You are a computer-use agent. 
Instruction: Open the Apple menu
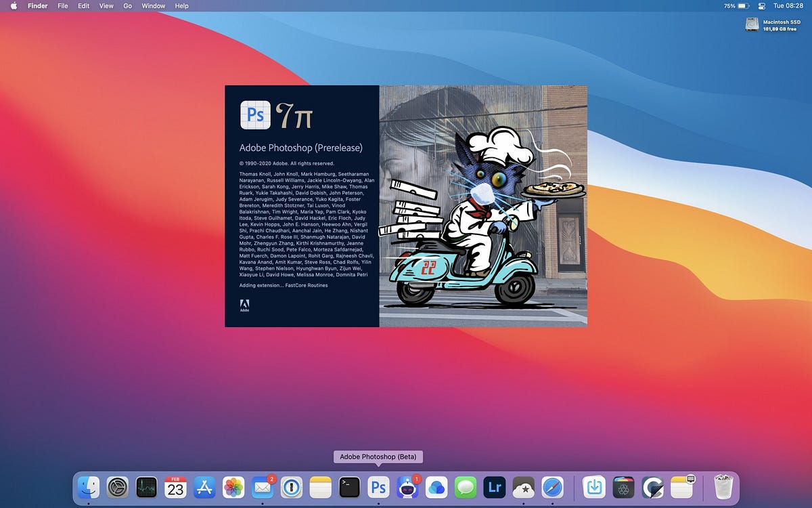14,5
